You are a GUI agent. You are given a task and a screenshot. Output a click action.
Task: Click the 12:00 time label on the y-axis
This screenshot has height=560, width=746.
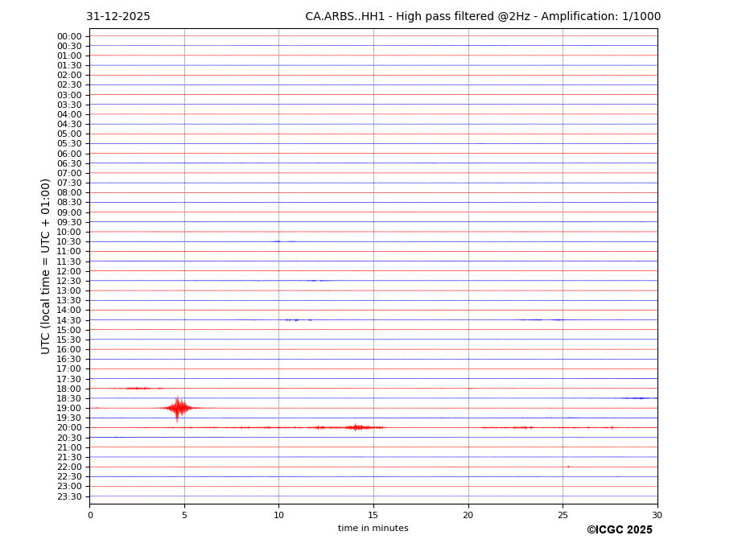click(69, 271)
